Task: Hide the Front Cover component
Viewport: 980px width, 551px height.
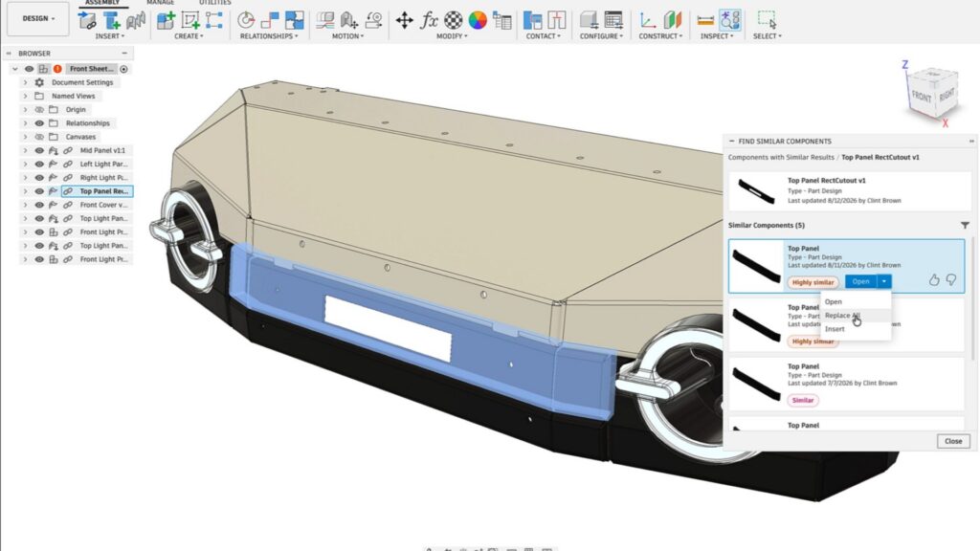Action: tap(39, 205)
